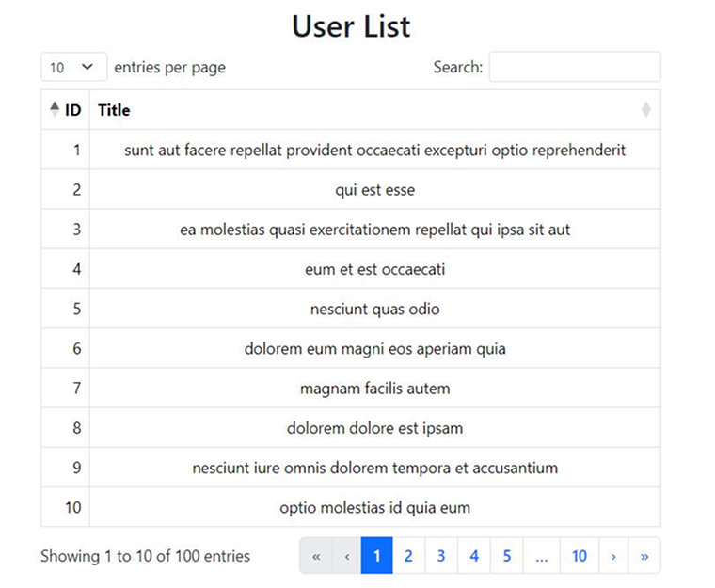Go to the next page arrow

(x=613, y=556)
